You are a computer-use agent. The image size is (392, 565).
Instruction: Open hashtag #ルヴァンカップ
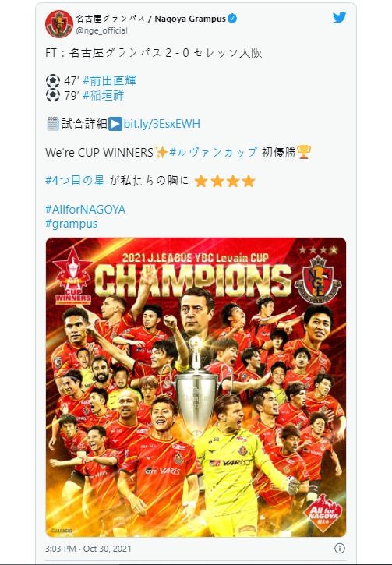[x=214, y=152]
